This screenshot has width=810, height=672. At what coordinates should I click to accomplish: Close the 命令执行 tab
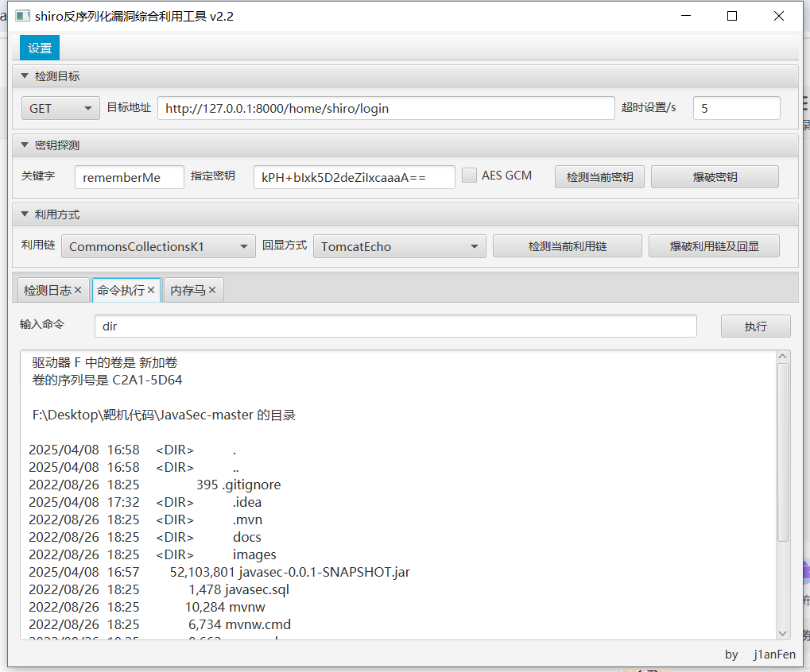(151, 290)
